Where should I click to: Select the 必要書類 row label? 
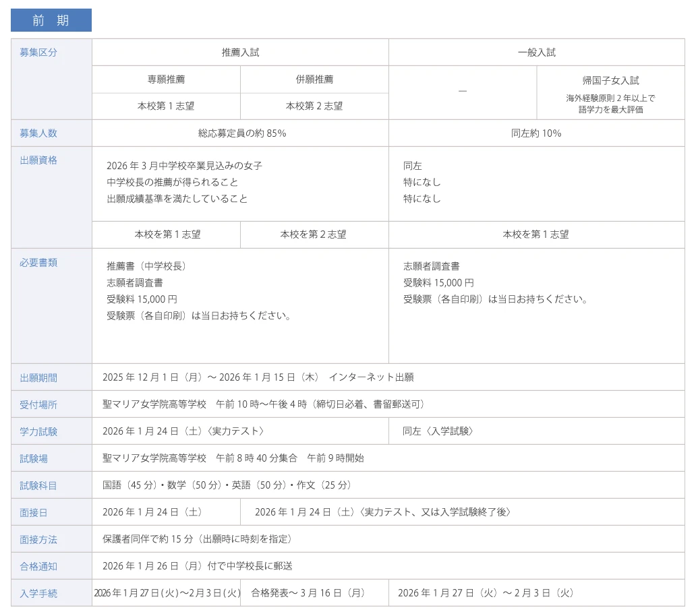point(38,263)
